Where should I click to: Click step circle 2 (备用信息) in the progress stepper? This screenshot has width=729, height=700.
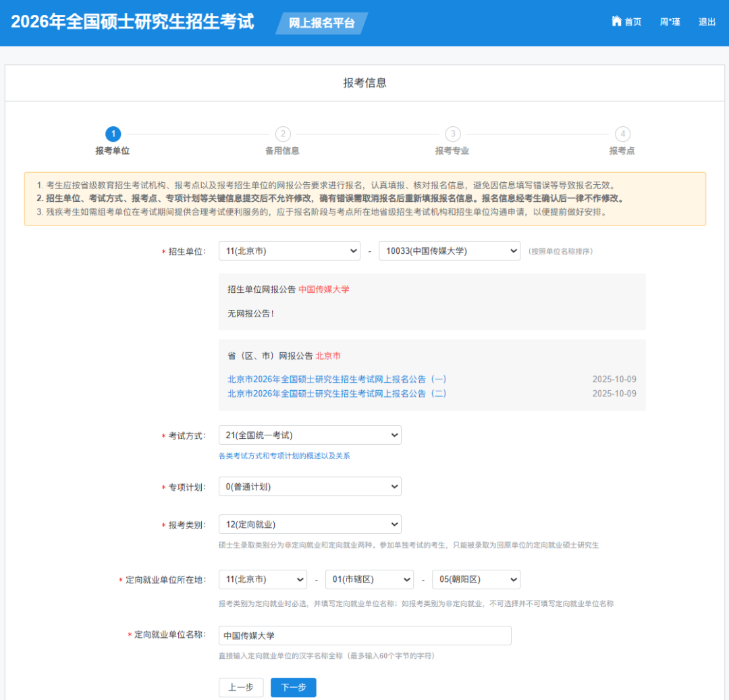(x=283, y=134)
